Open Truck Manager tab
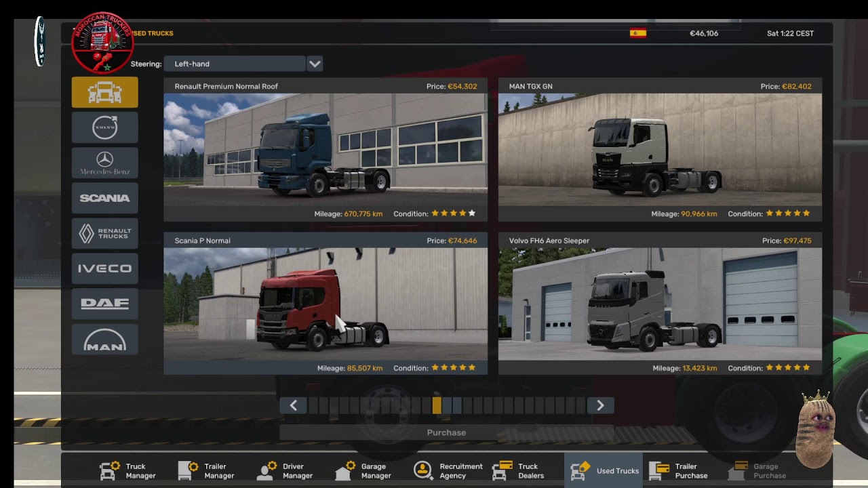The height and width of the screenshot is (488, 868). tap(129, 471)
